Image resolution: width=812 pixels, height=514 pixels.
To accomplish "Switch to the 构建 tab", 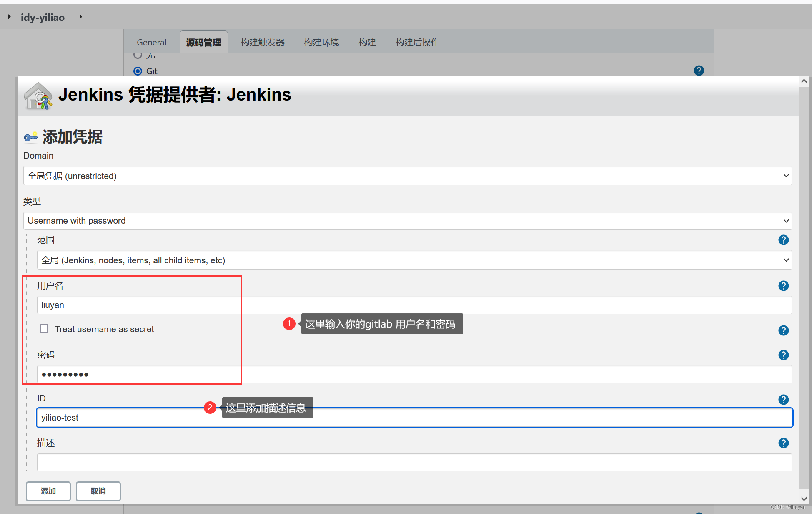I will coord(367,42).
